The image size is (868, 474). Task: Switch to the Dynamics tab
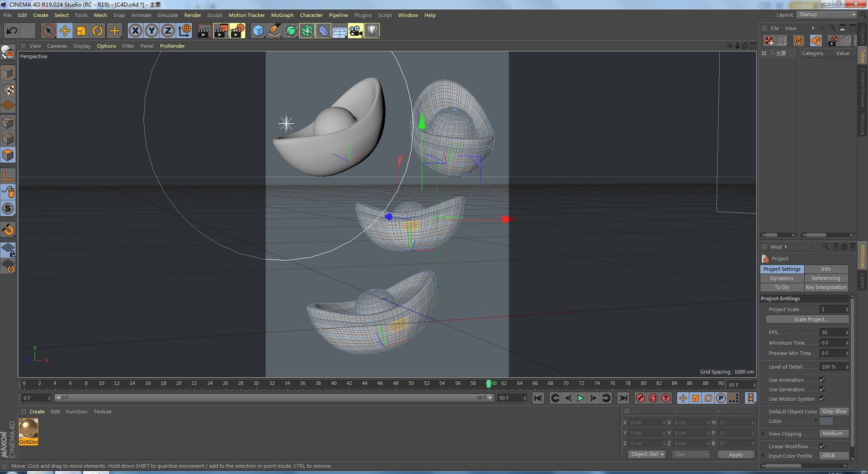pos(782,278)
